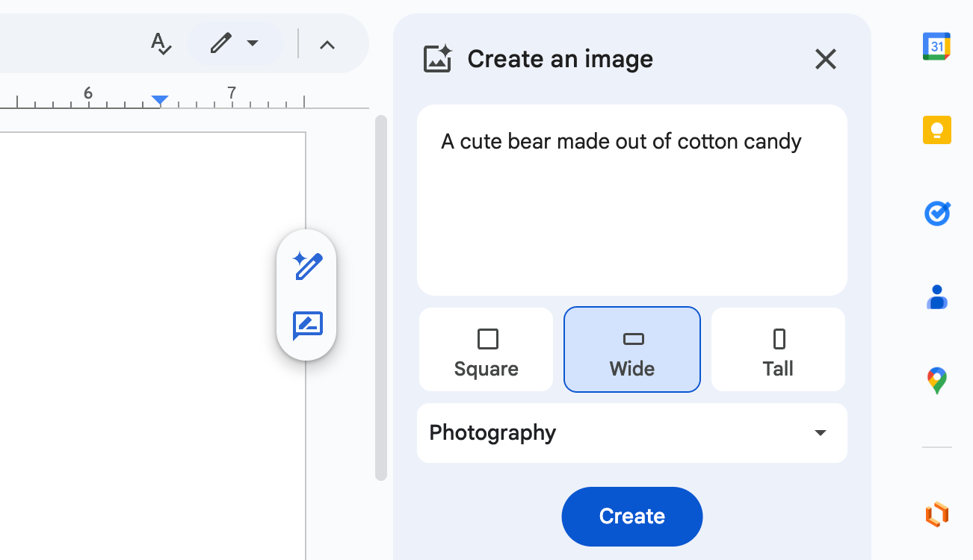Click the blue right indent marker on ruler
The image size is (973, 560).
tap(160, 100)
